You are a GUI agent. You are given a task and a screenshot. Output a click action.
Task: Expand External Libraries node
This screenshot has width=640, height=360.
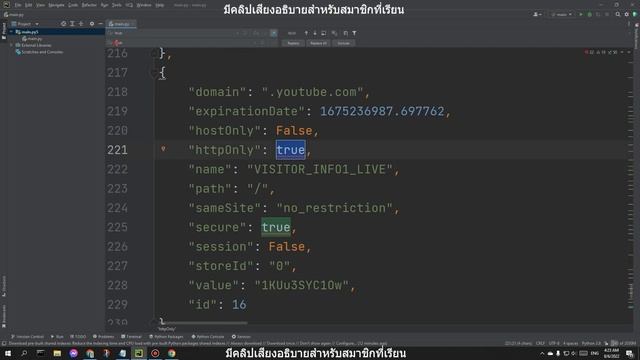(x=11, y=45)
